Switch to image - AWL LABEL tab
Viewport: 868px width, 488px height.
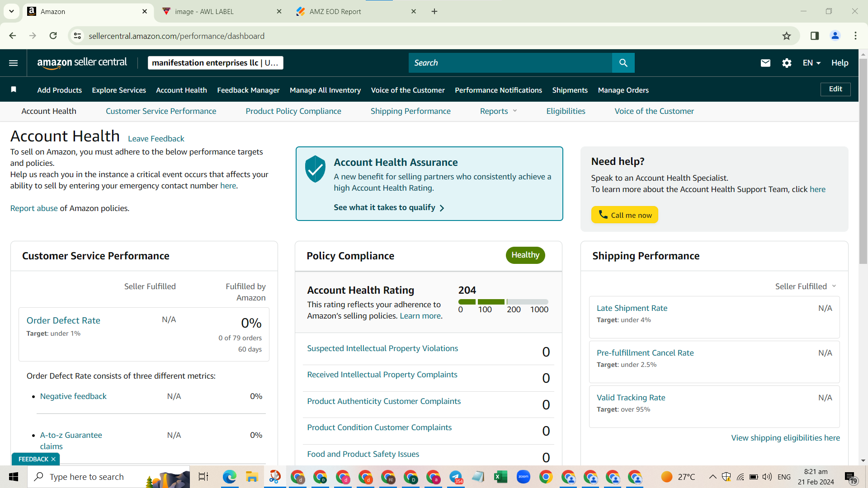coord(222,11)
